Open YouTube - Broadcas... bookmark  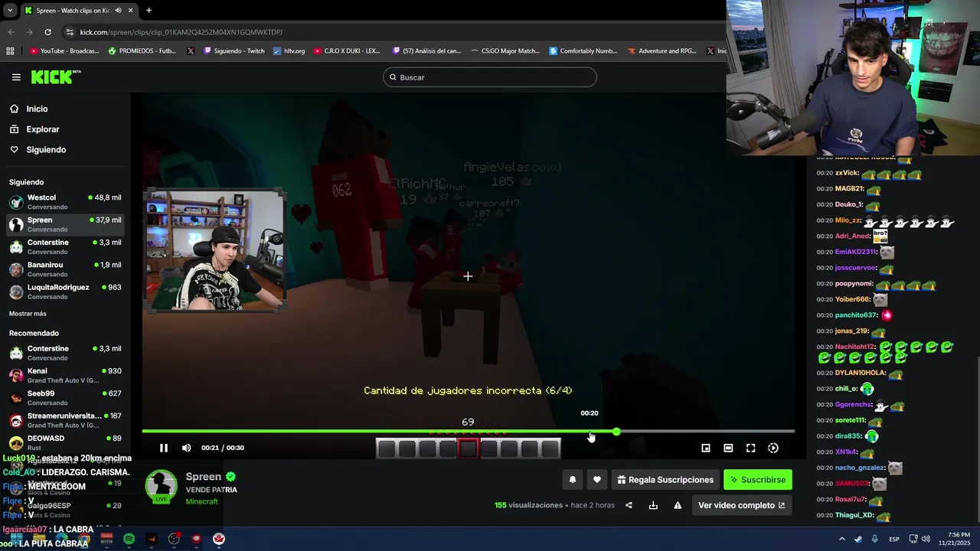point(64,51)
